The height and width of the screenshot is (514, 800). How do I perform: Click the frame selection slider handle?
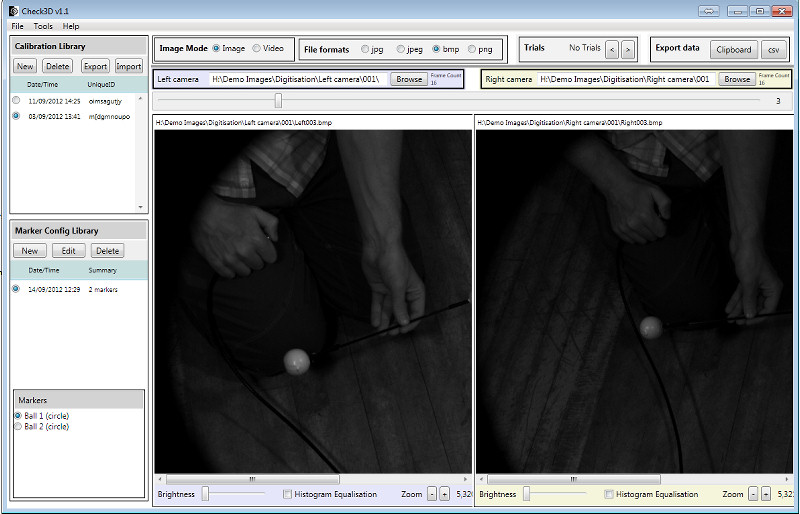278,100
